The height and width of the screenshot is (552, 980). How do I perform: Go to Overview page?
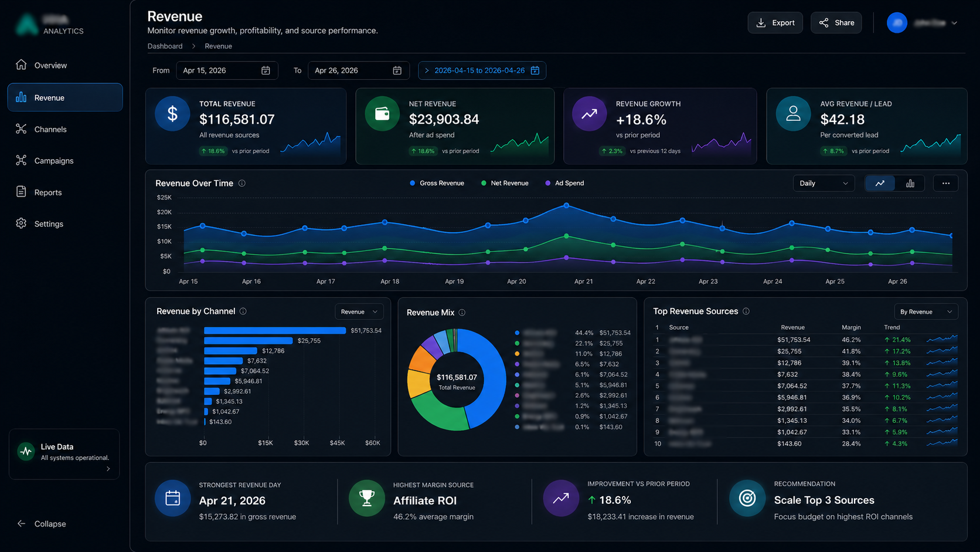click(65, 65)
